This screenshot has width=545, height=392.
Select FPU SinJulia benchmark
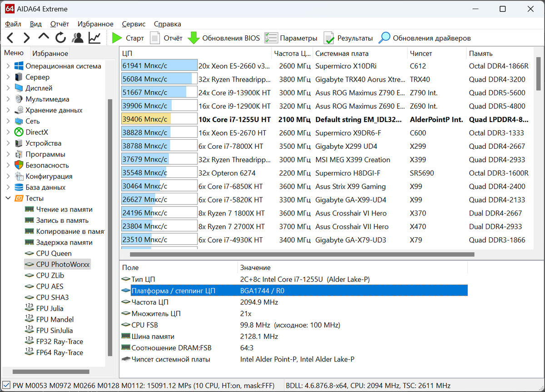click(54, 331)
